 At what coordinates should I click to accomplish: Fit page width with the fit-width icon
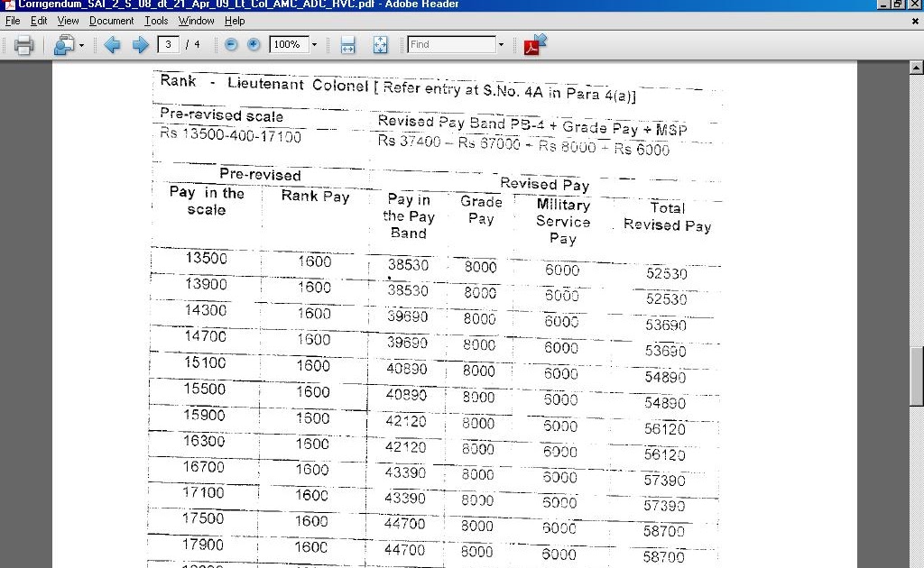(347, 44)
